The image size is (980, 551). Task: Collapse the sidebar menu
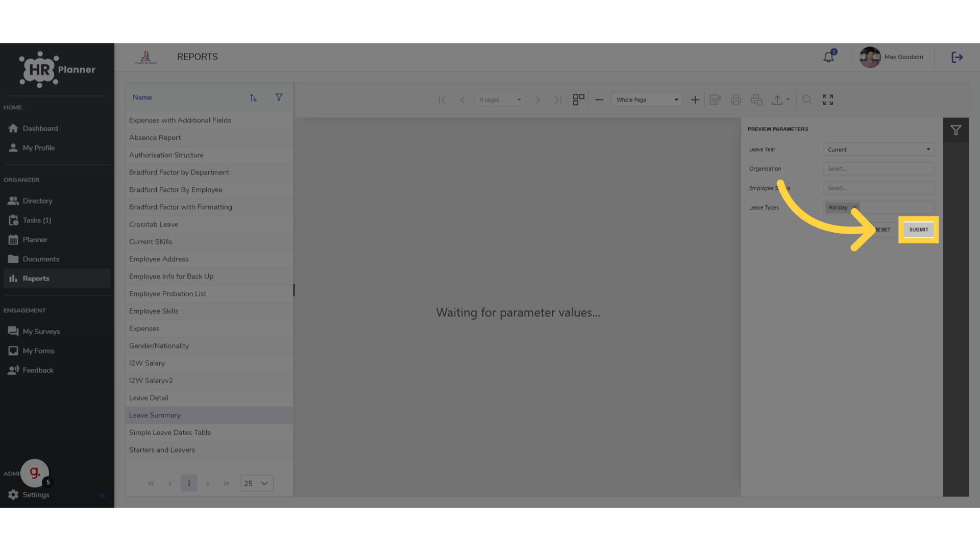click(x=102, y=495)
